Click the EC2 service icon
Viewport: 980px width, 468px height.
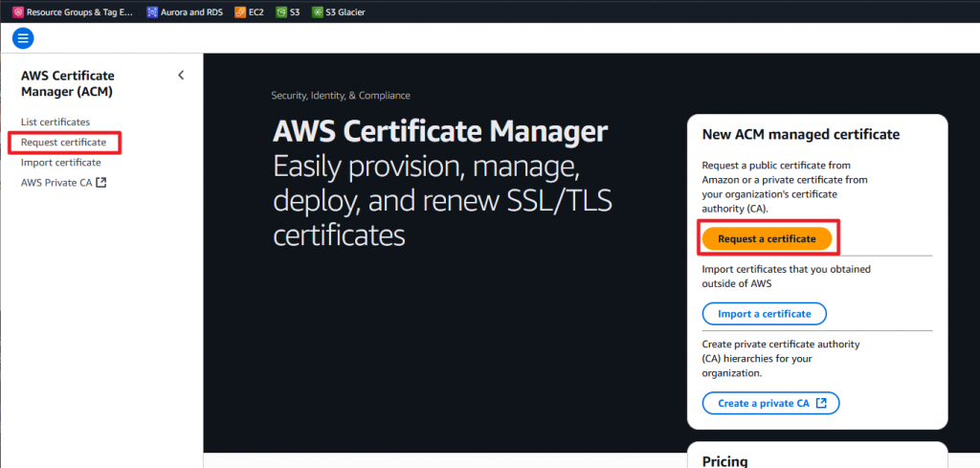click(240, 11)
